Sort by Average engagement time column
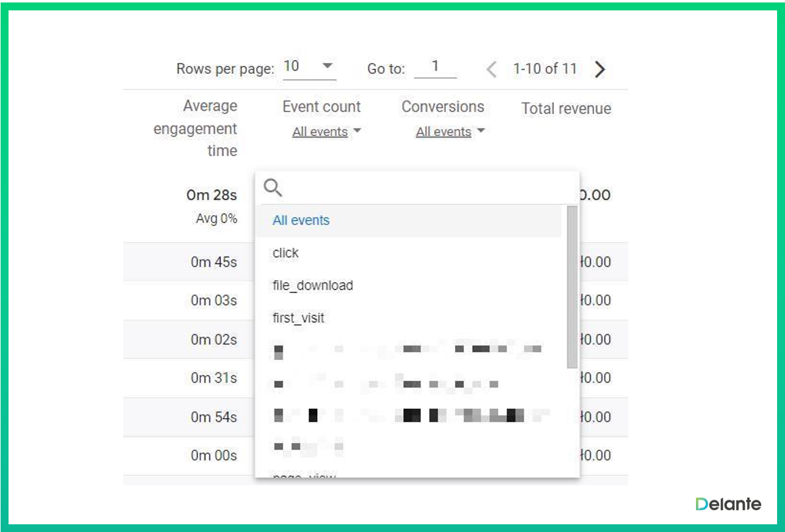785x532 pixels. pyautogui.click(x=195, y=128)
